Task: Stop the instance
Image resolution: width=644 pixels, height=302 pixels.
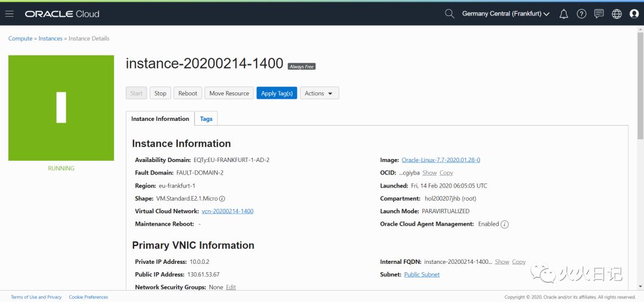Action: (x=160, y=93)
